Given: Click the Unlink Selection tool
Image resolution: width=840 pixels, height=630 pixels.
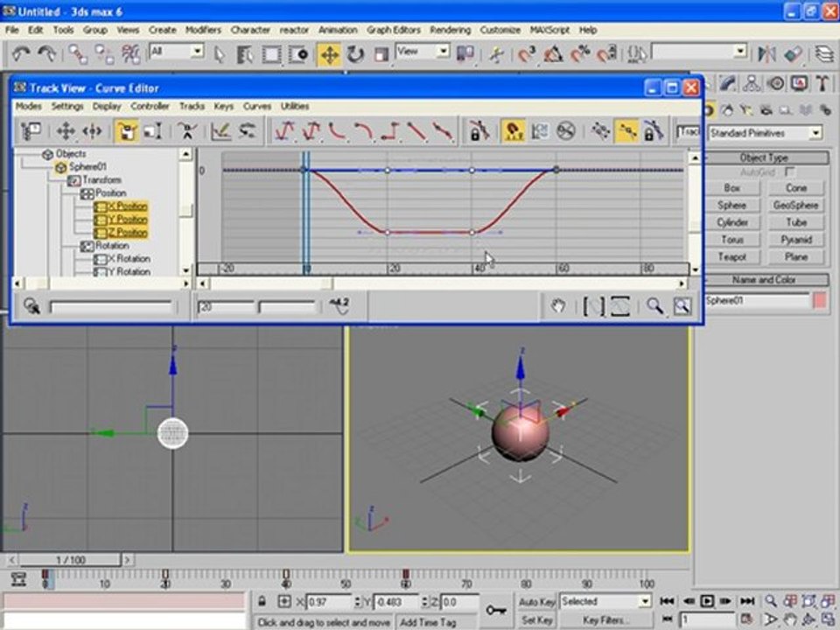Looking at the screenshot, I should coord(104,53).
